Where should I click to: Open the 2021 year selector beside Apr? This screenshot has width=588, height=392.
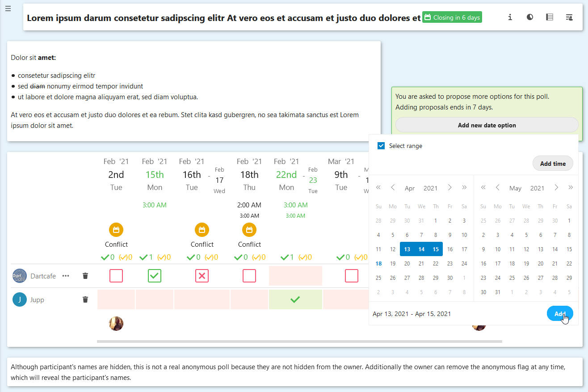[x=430, y=188]
